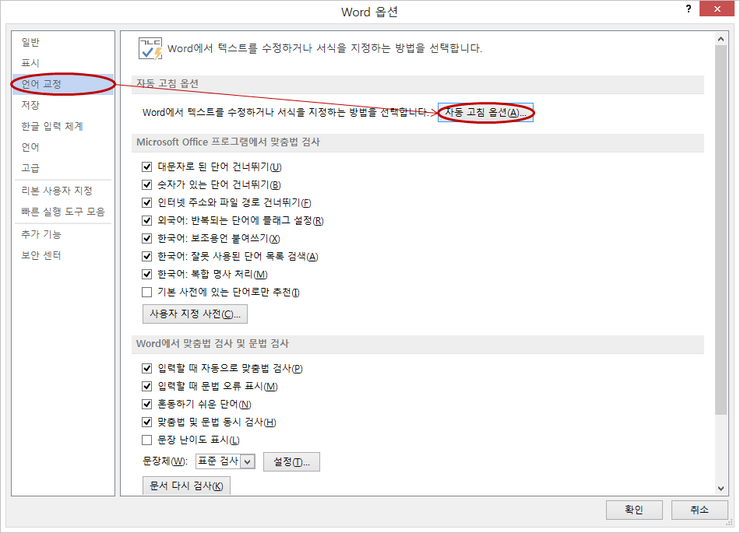The width and height of the screenshot is (740, 533).
Task: Toggle 외국어: 반복되는 단어에 플래그 설정
Action: (x=147, y=220)
